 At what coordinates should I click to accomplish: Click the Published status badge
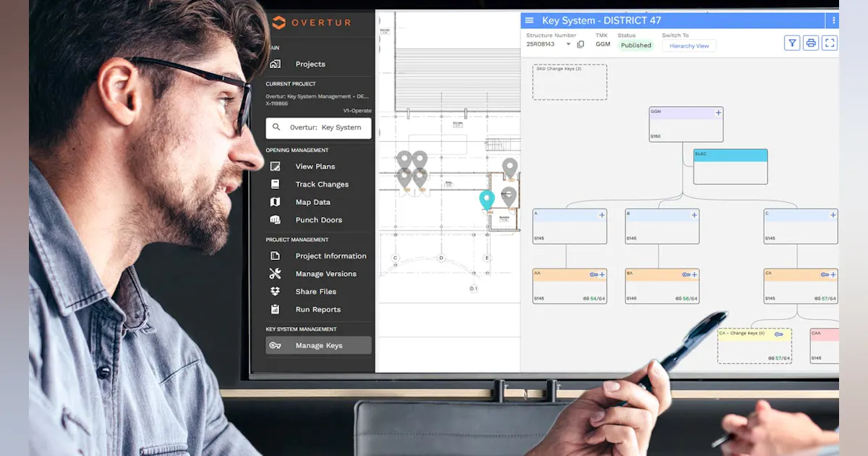pos(636,45)
